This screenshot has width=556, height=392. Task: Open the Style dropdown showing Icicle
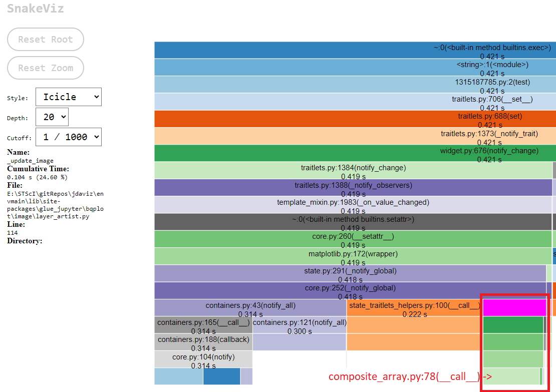pos(68,97)
